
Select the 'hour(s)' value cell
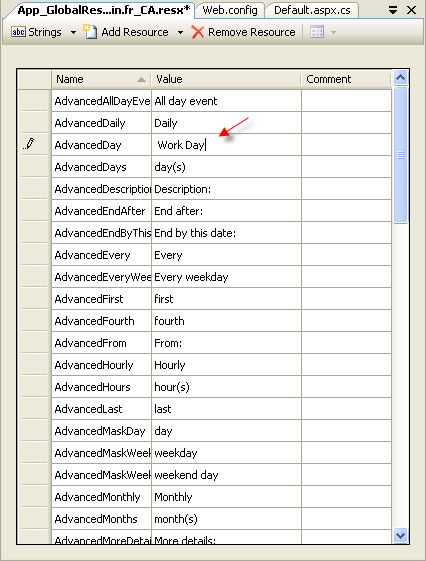pyautogui.click(x=227, y=387)
